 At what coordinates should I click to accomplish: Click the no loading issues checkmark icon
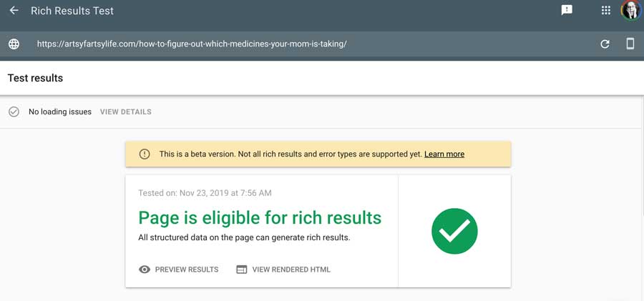click(14, 112)
